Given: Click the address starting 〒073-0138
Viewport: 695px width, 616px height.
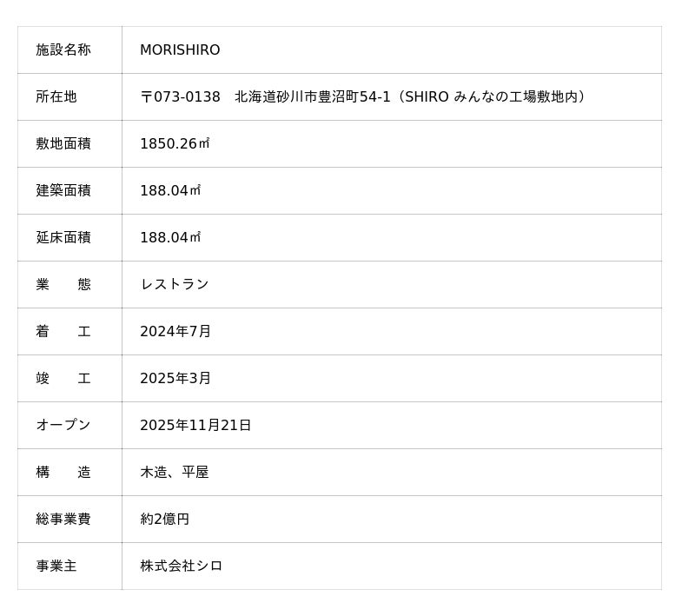Looking at the screenshot, I should (363, 96).
